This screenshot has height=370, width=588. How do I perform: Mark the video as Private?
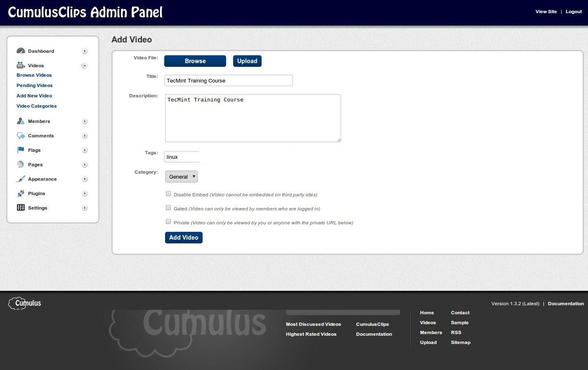168,222
